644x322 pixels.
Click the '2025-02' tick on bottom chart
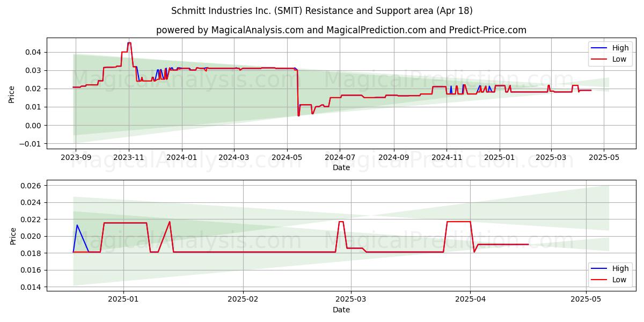click(243, 300)
